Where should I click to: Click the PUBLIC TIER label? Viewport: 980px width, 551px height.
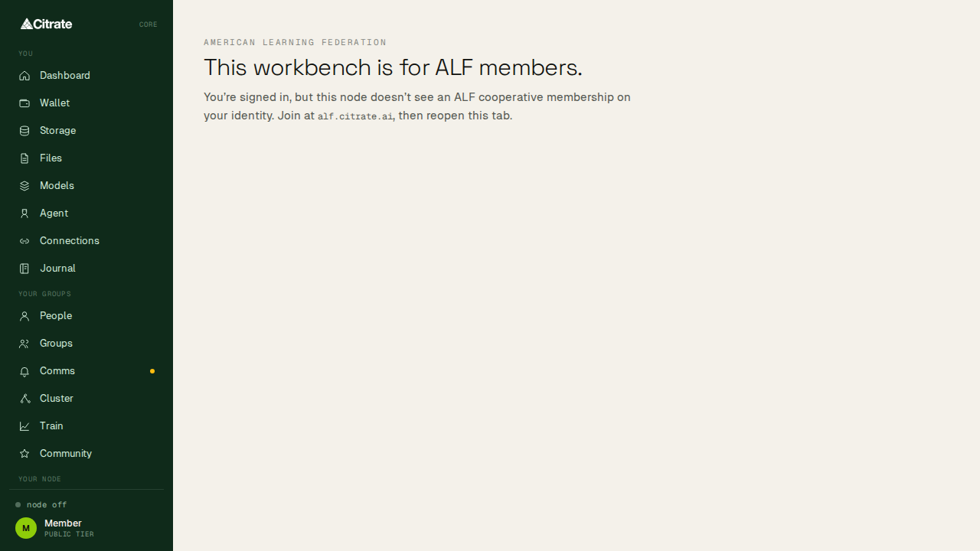pos(69,534)
